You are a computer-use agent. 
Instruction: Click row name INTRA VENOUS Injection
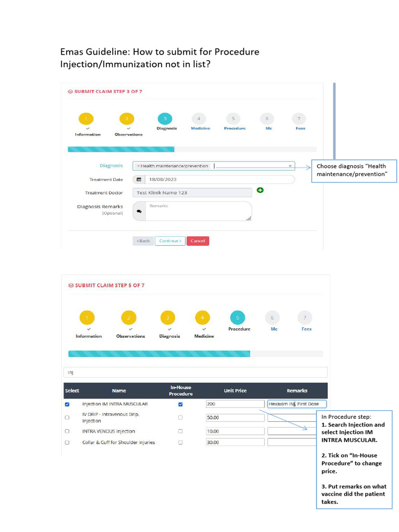point(109,431)
